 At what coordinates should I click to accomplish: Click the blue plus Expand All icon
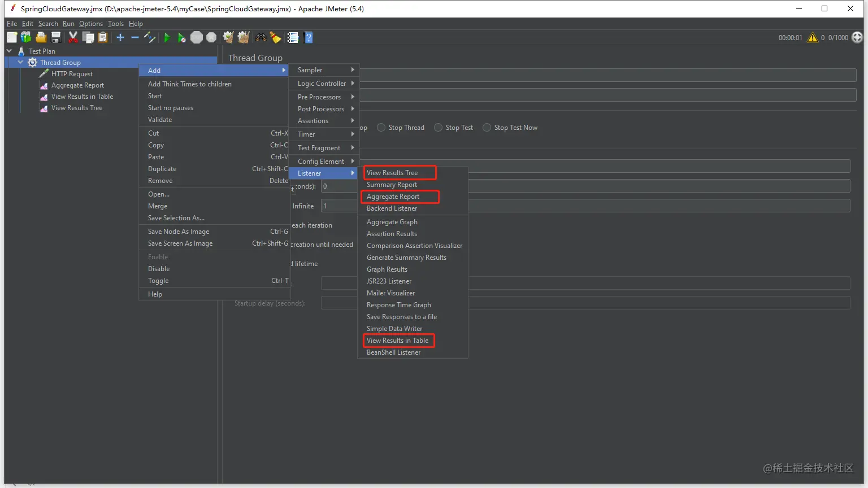click(120, 37)
